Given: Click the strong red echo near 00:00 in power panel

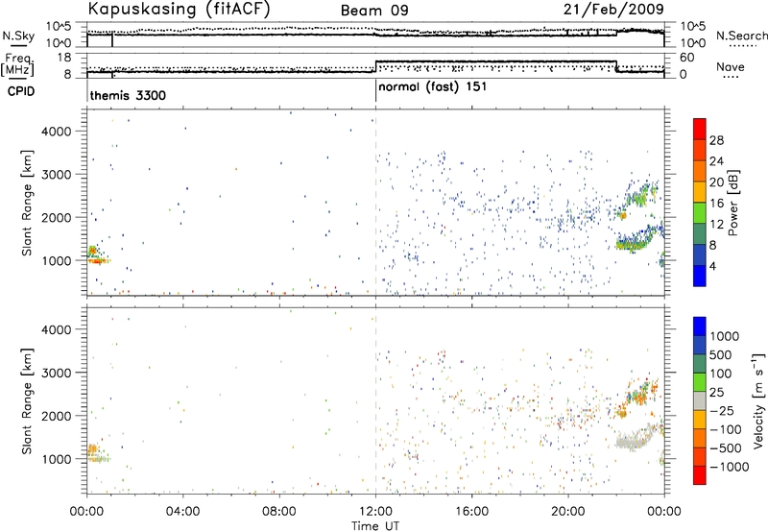Looking at the screenshot, I should [x=97, y=261].
